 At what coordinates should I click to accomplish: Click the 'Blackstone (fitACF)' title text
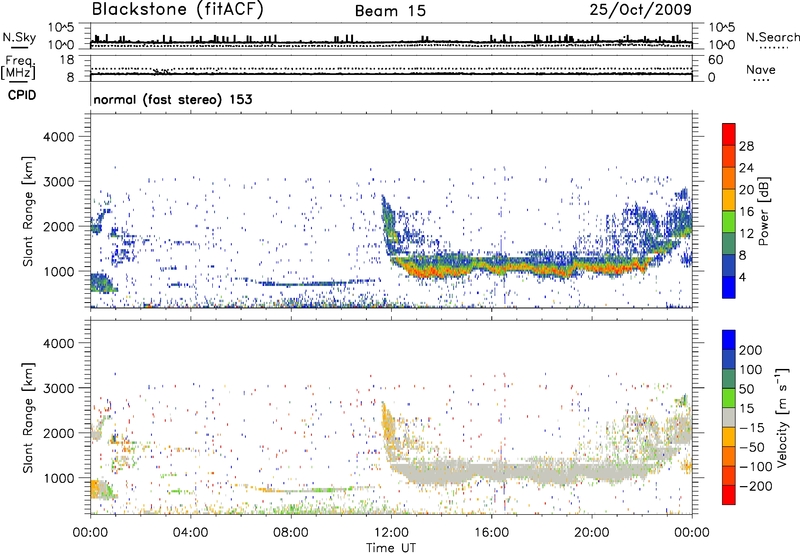pos(177,10)
